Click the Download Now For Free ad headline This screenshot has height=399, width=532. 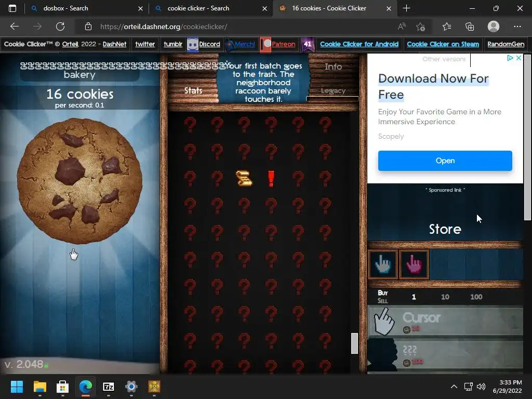[433, 87]
